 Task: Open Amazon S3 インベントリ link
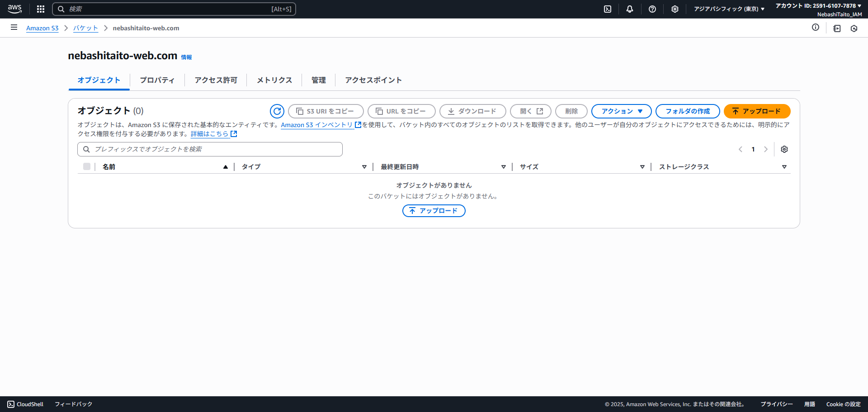click(x=321, y=125)
